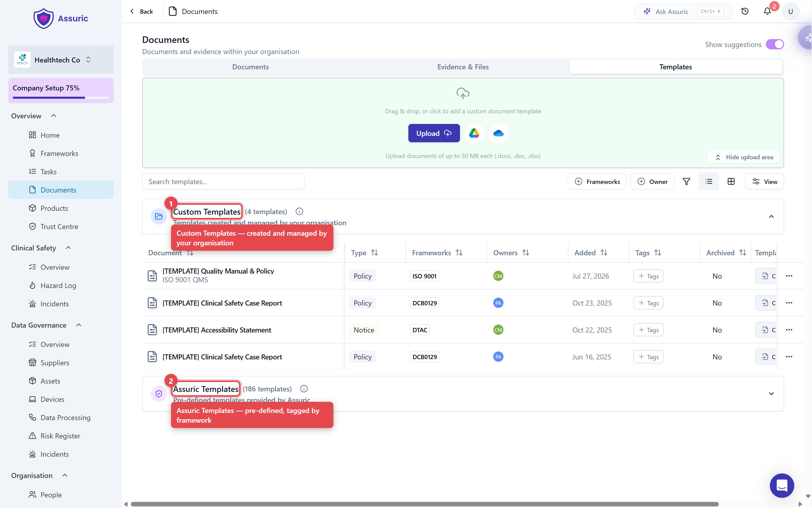Click Hide upload area
This screenshot has height=508, width=812.
[743, 157]
